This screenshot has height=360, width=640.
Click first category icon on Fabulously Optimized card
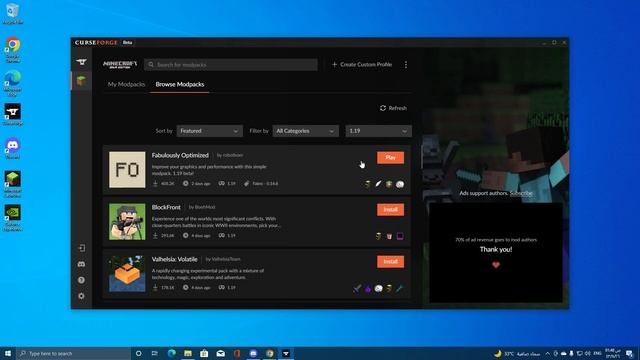click(367, 184)
